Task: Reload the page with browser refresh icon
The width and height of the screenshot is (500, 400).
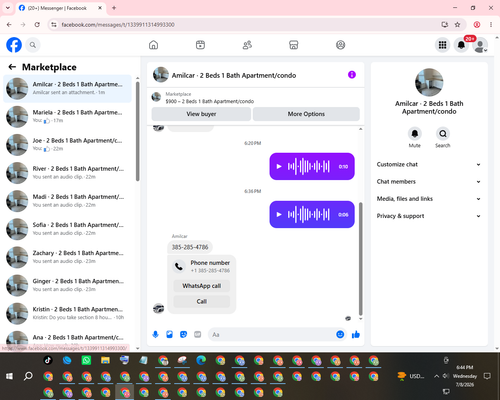Action: [37, 24]
